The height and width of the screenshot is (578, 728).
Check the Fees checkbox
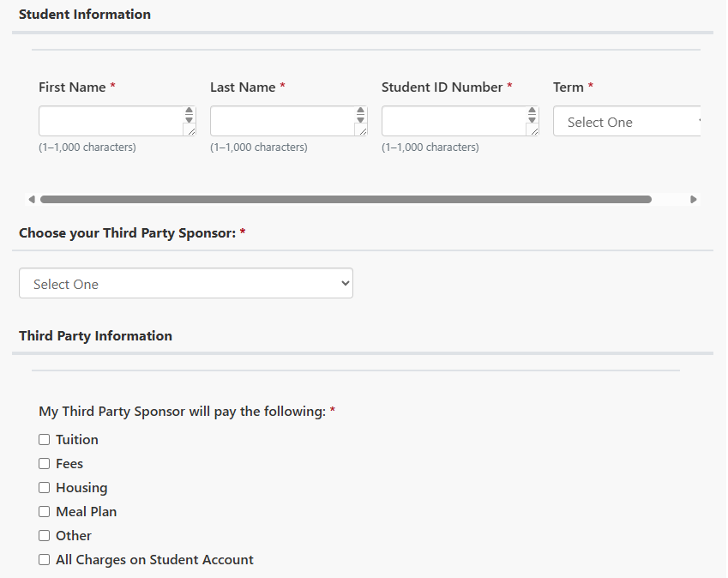coord(44,464)
